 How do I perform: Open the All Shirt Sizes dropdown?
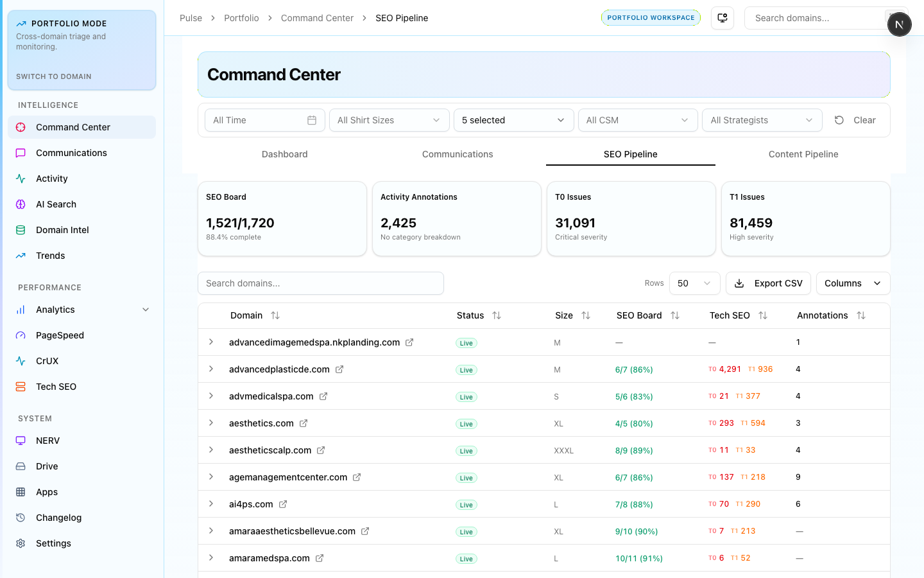[x=389, y=120]
